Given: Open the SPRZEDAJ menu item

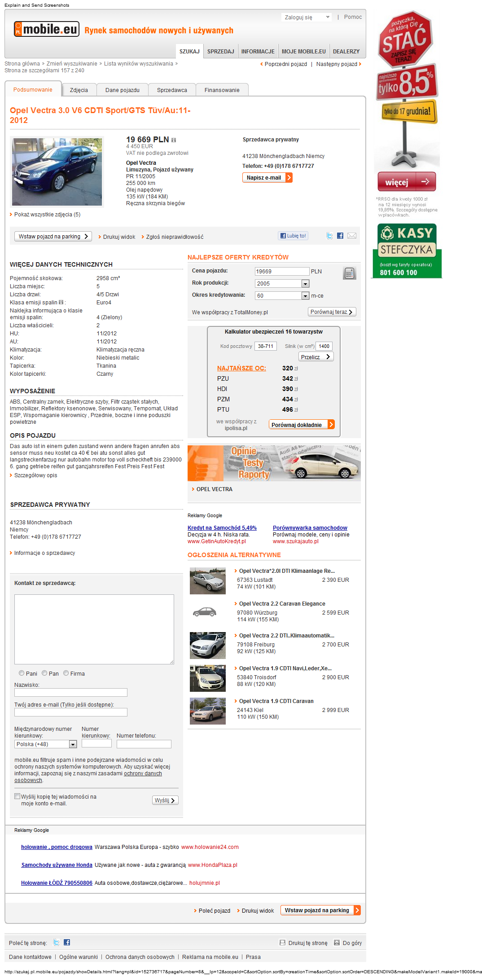Looking at the screenshot, I should [221, 52].
